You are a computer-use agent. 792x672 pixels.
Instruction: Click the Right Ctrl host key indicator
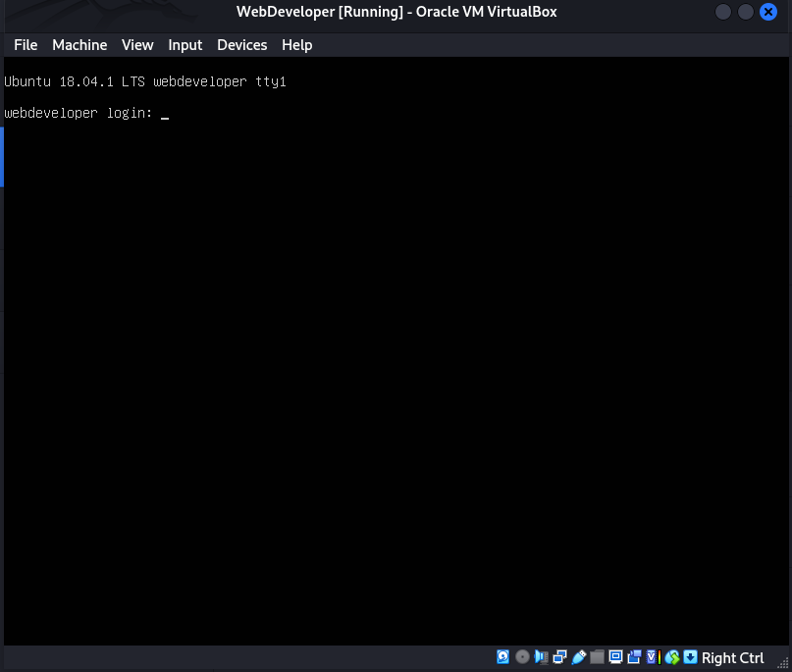coord(732,657)
